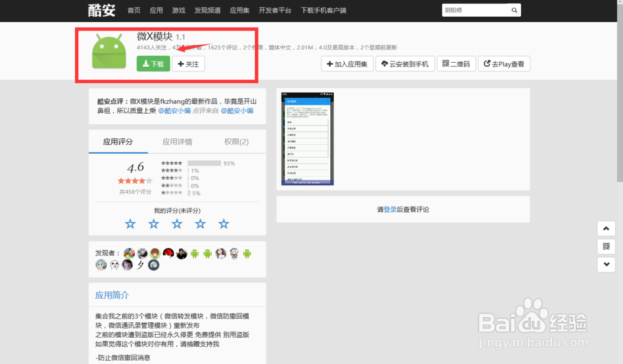Click the 4.6 rating score
This screenshot has height=364, width=623.
[x=135, y=167]
